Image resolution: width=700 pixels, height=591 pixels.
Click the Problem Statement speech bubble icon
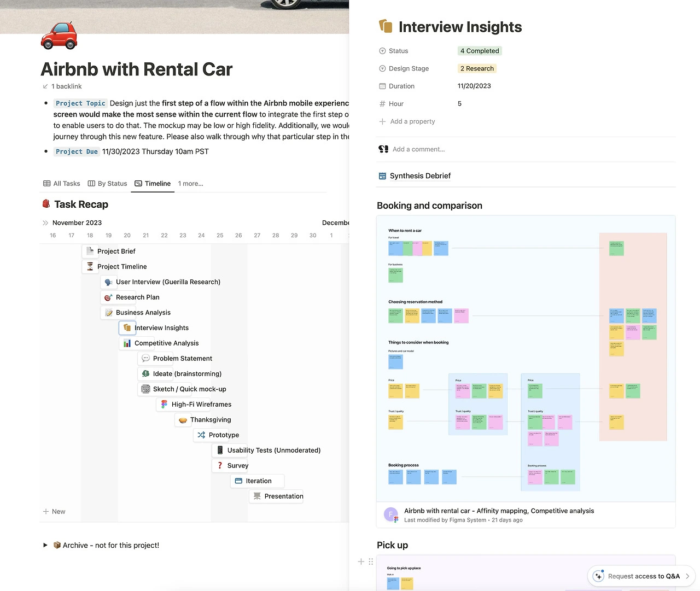146,359
